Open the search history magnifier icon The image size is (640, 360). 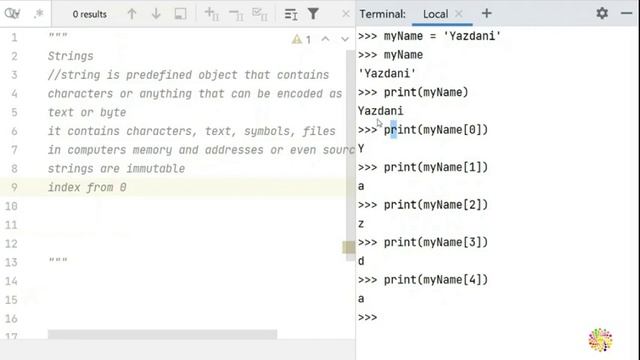pos(12,13)
